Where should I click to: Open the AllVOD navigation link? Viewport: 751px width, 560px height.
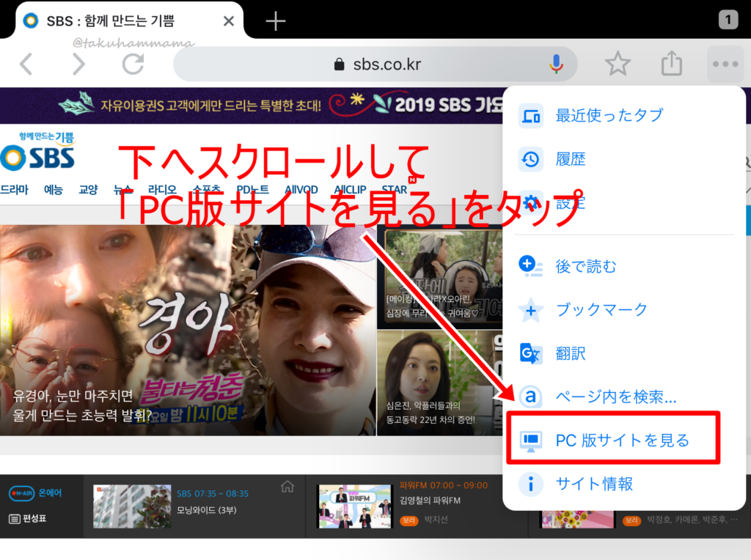tap(301, 190)
